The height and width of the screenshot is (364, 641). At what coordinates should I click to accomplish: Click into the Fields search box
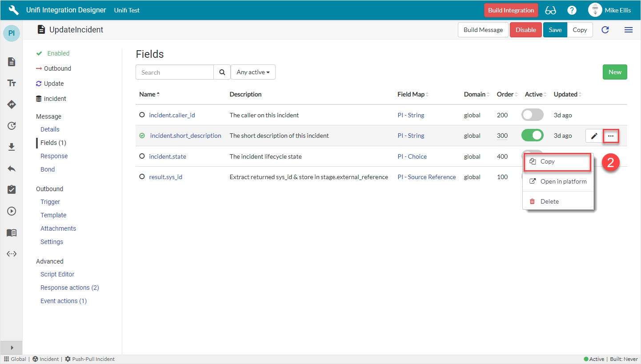[x=175, y=72]
